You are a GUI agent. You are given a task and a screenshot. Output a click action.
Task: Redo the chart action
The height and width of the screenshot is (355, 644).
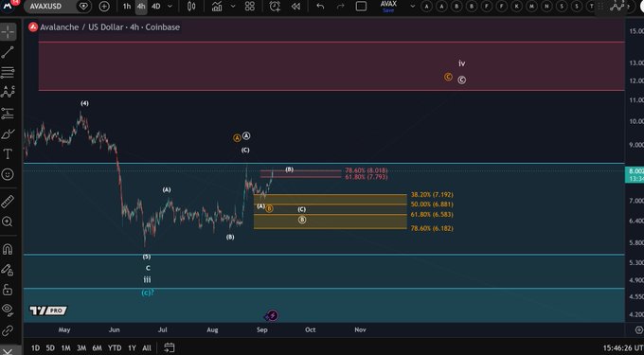(341, 7)
